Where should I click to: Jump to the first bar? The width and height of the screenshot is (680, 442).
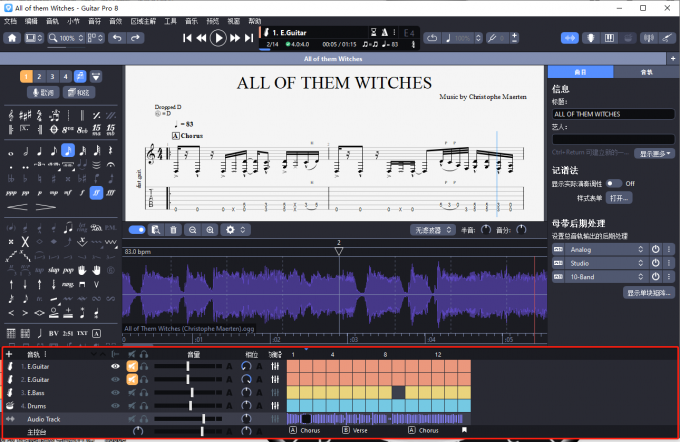coord(187,38)
